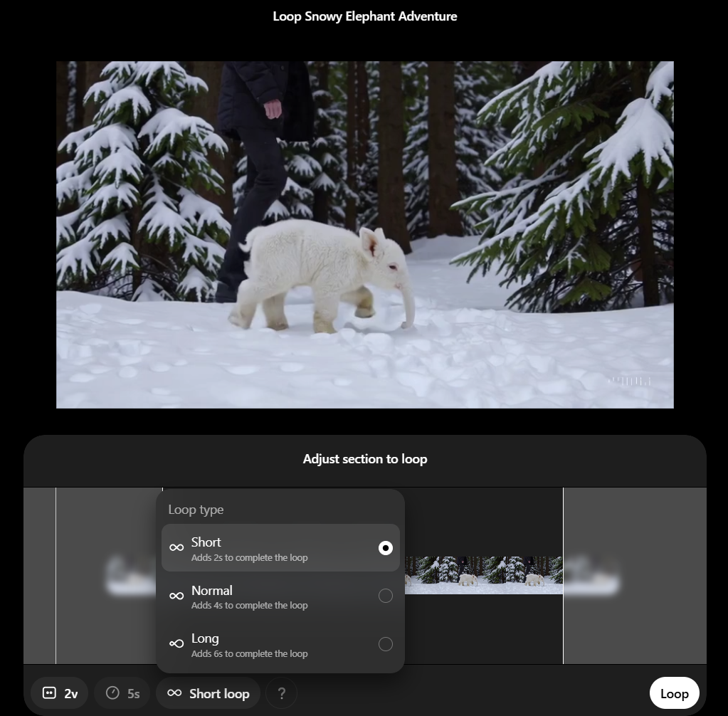This screenshot has width=728, height=716.
Task: Select the Normal loop radio button
Action: click(x=386, y=596)
